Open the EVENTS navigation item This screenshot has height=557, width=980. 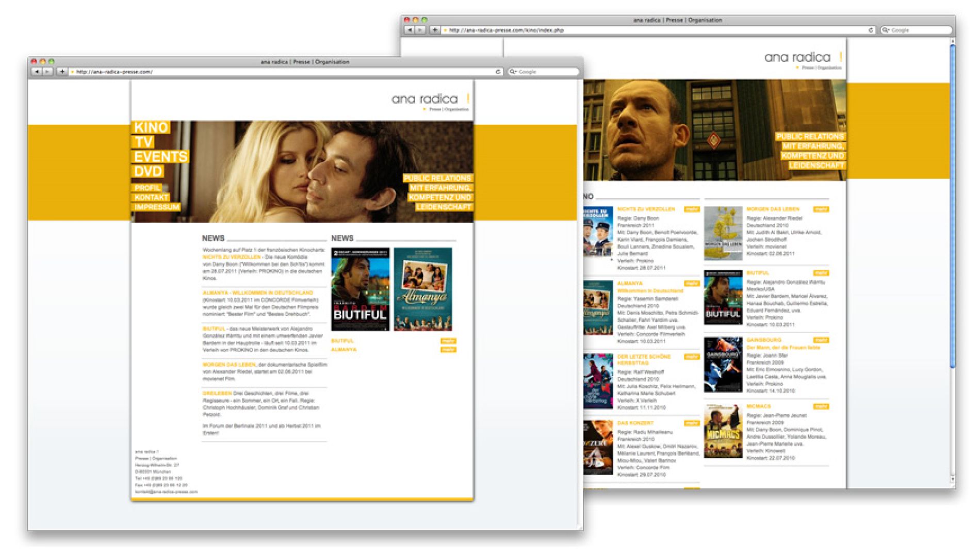click(160, 157)
